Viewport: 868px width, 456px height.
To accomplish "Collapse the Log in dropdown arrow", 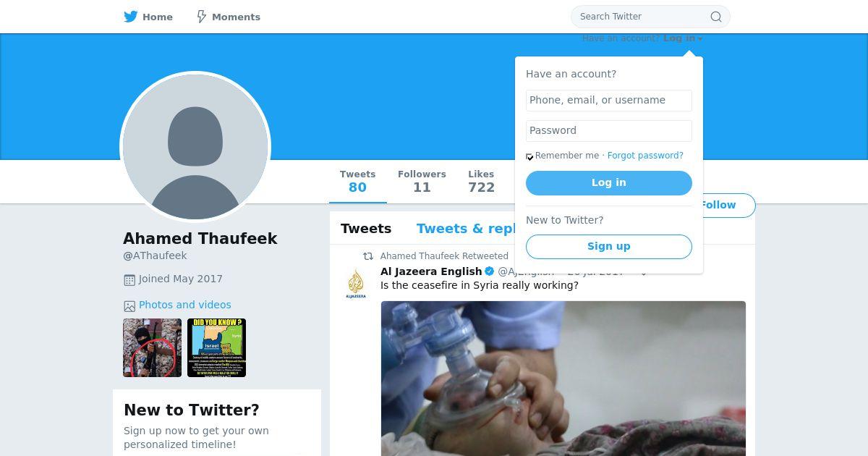I will [700, 39].
